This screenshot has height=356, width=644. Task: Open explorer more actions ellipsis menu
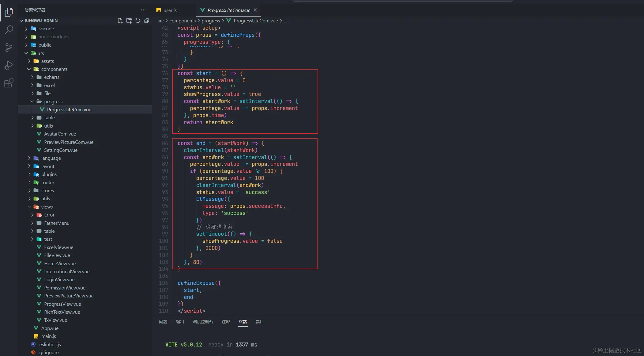click(x=143, y=10)
